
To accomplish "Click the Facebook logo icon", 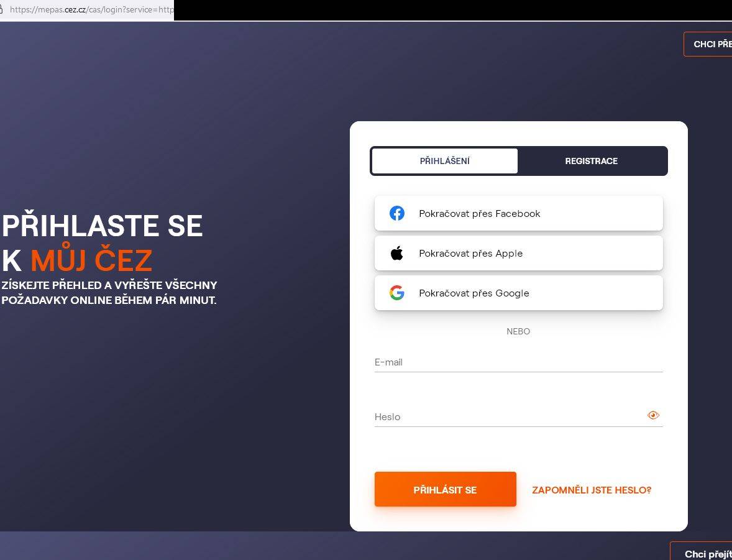I will [397, 213].
